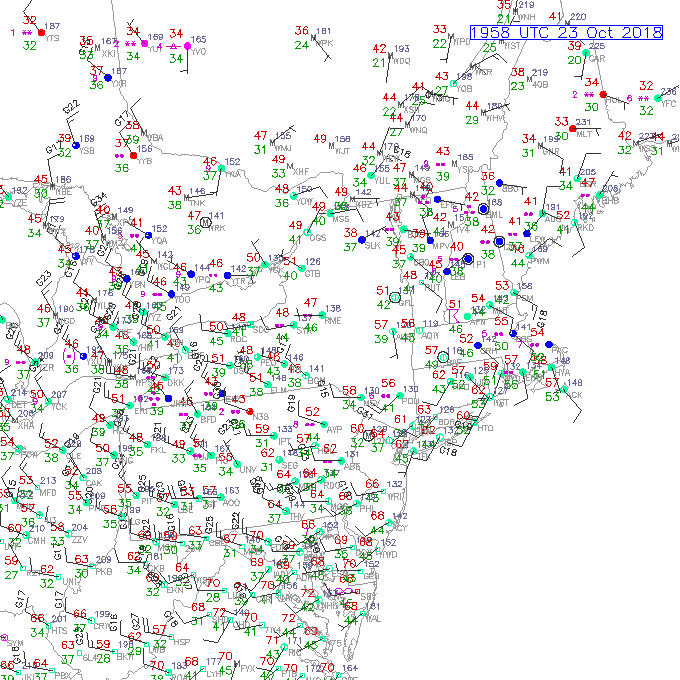Select the BFD station label
The image size is (680, 680).
click(208, 419)
